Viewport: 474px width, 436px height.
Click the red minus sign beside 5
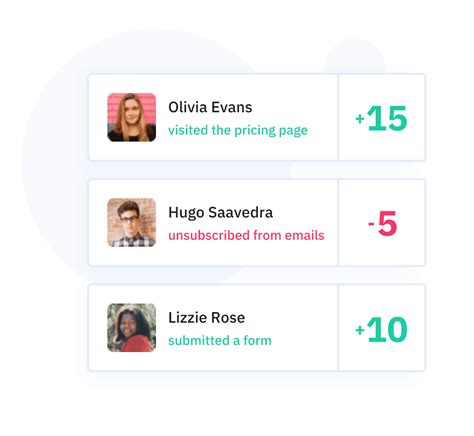tap(371, 224)
